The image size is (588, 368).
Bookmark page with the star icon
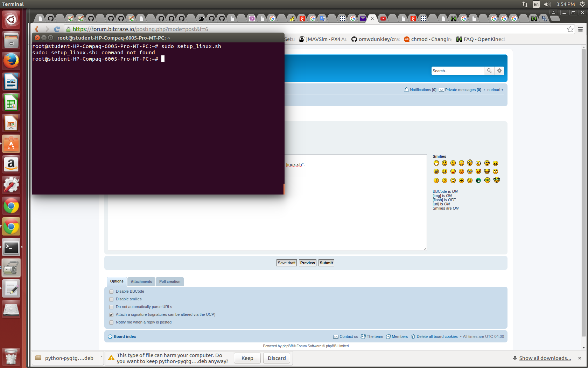pos(570,29)
